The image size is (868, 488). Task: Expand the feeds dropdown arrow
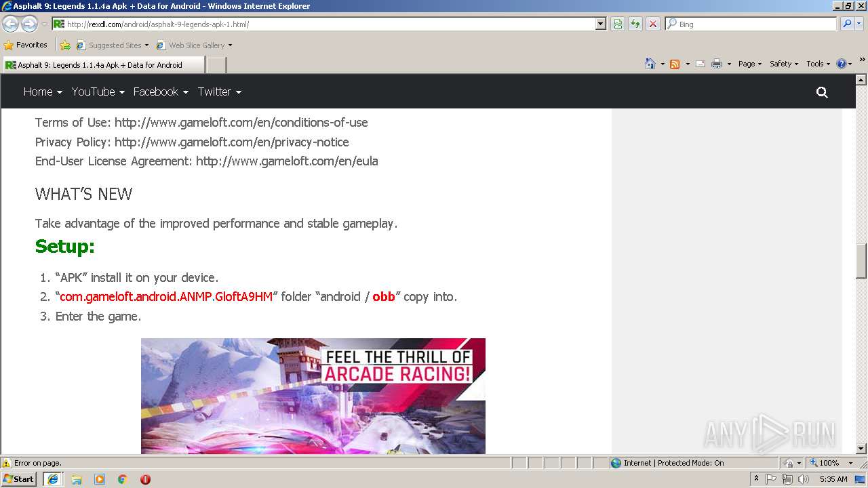point(687,64)
